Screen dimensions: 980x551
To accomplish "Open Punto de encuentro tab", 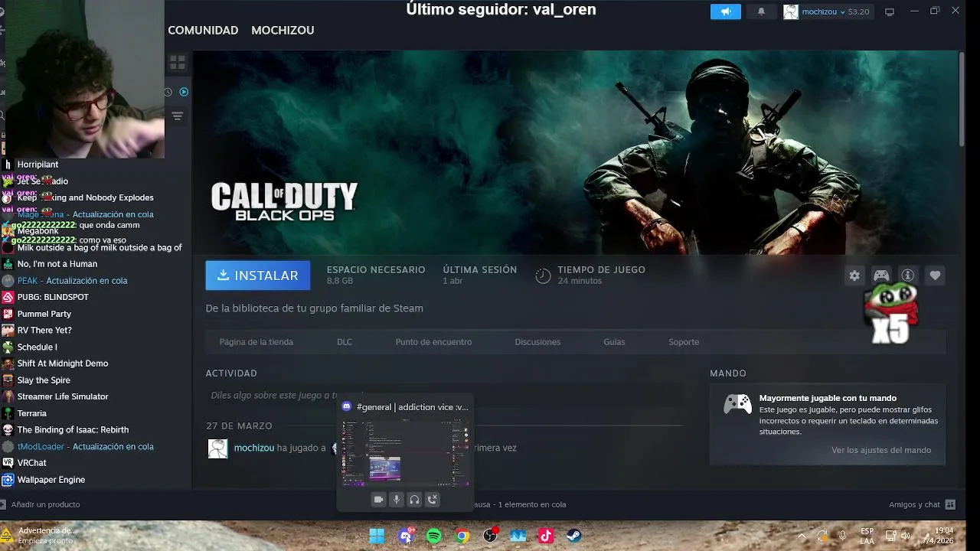I will coord(433,342).
